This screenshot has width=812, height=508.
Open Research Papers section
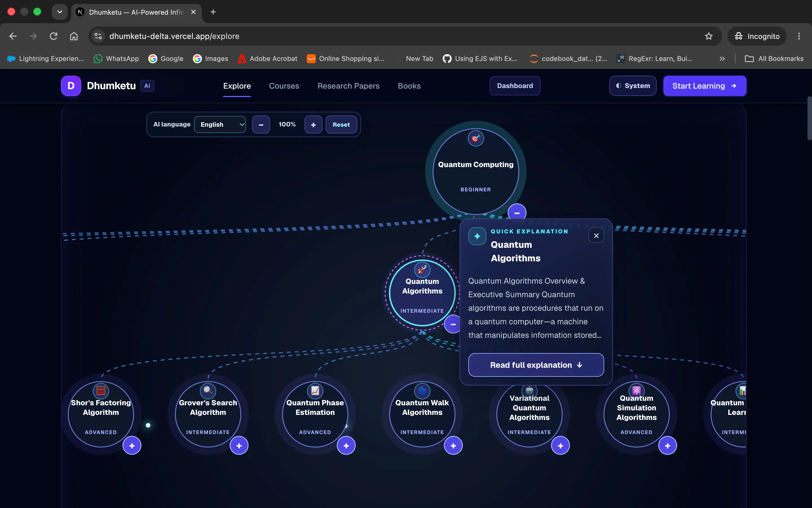pos(348,86)
